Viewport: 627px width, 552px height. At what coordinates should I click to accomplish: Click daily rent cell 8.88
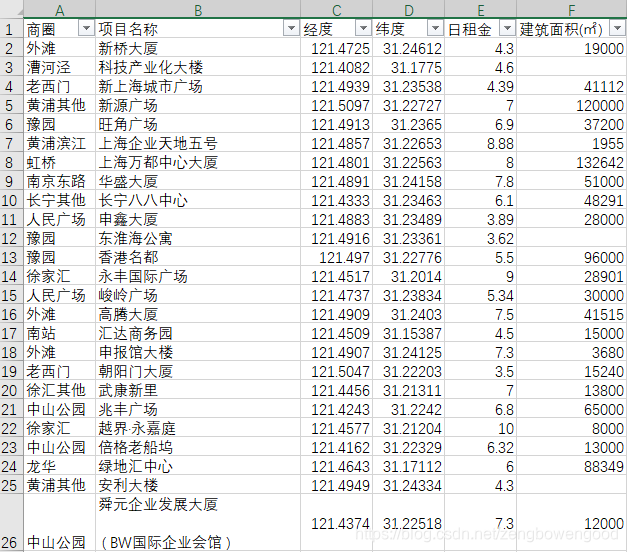pos(480,143)
